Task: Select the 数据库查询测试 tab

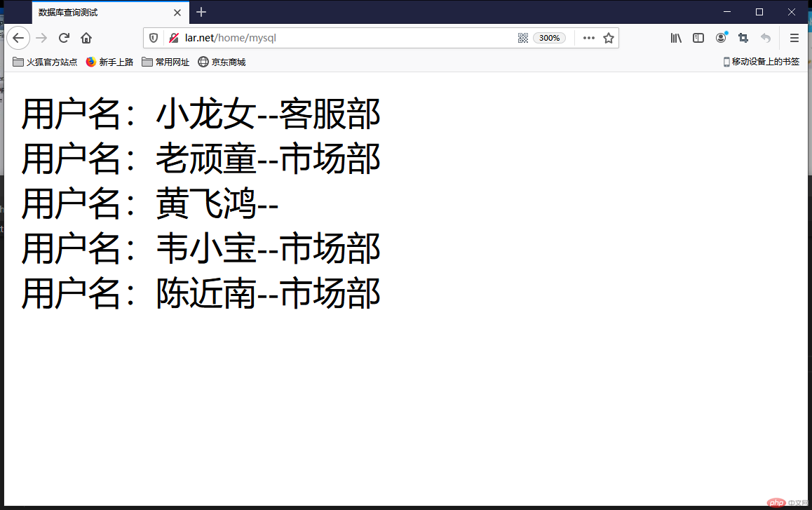Action: point(110,13)
